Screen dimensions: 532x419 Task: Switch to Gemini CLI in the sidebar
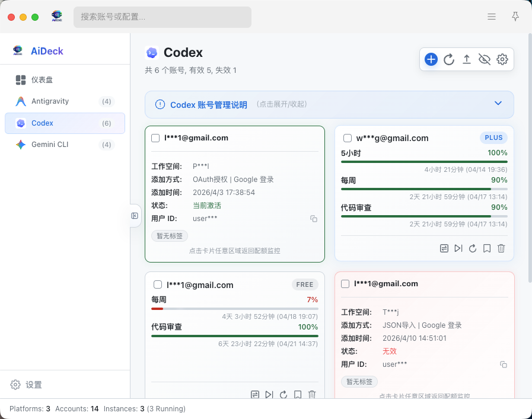point(50,145)
